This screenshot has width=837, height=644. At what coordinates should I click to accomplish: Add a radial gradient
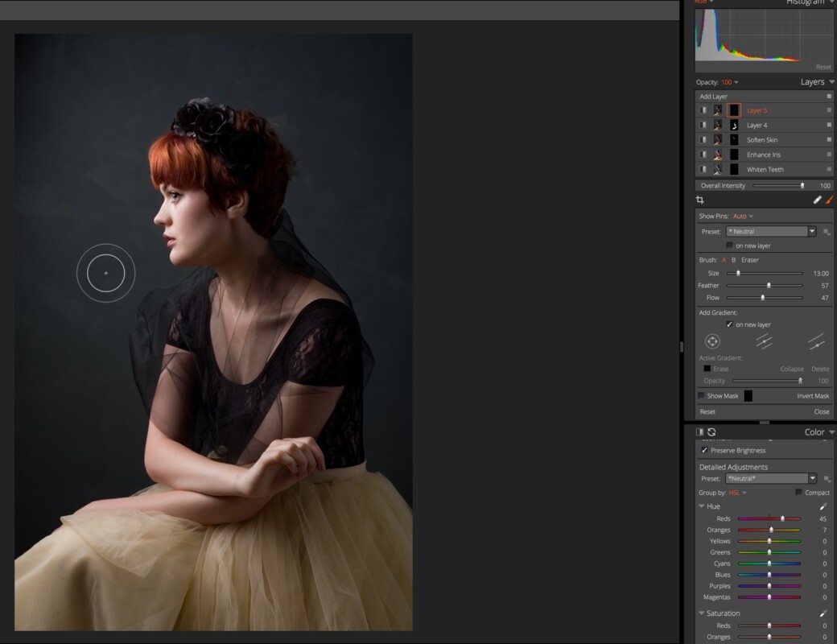[712, 341]
